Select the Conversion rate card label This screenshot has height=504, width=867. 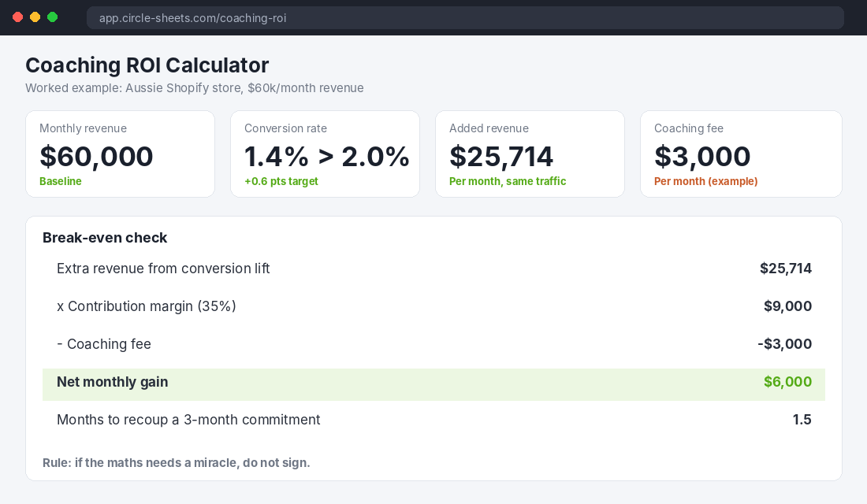285,128
